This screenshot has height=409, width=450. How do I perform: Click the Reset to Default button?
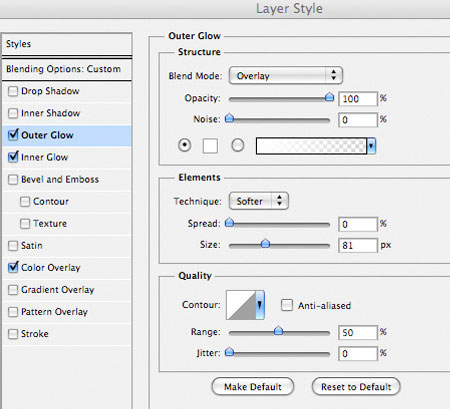coord(356,387)
